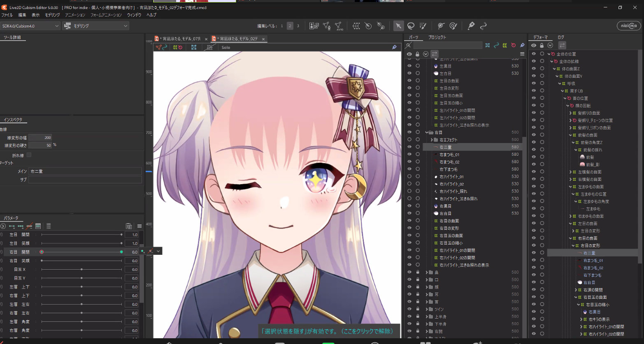The image size is (644, 344).
Task: Filter Parts list by warp deformers icon
Action: pos(505,45)
